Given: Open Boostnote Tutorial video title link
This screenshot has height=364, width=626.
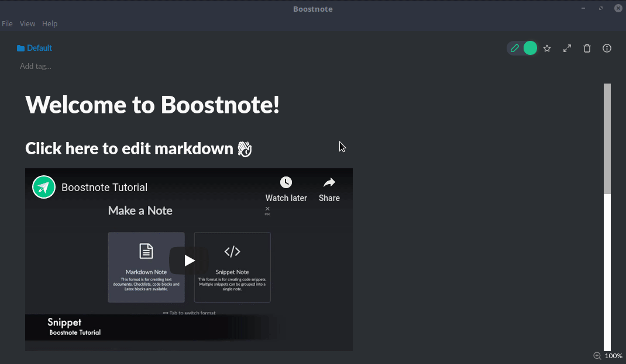Looking at the screenshot, I should [104, 188].
